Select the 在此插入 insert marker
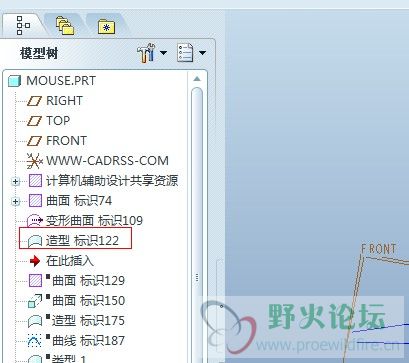Viewport: 409px width, 363px height. (x=70, y=261)
